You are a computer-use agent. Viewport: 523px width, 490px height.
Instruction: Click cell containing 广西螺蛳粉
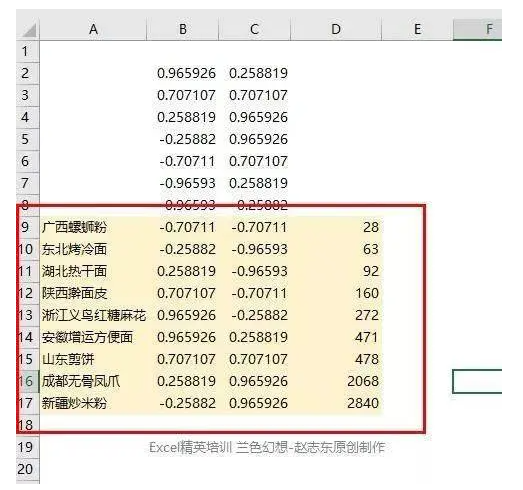click(93, 227)
